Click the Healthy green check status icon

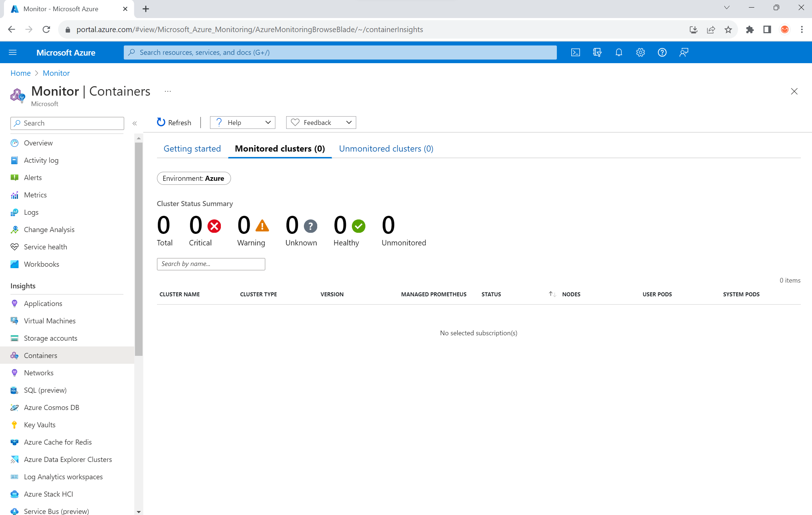pyautogui.click(x=358, y=226)
